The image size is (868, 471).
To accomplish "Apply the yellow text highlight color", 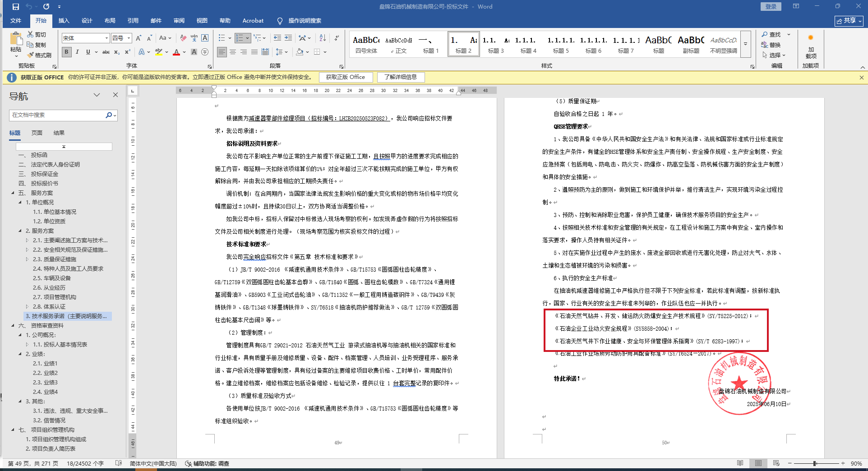I will 158,52.
